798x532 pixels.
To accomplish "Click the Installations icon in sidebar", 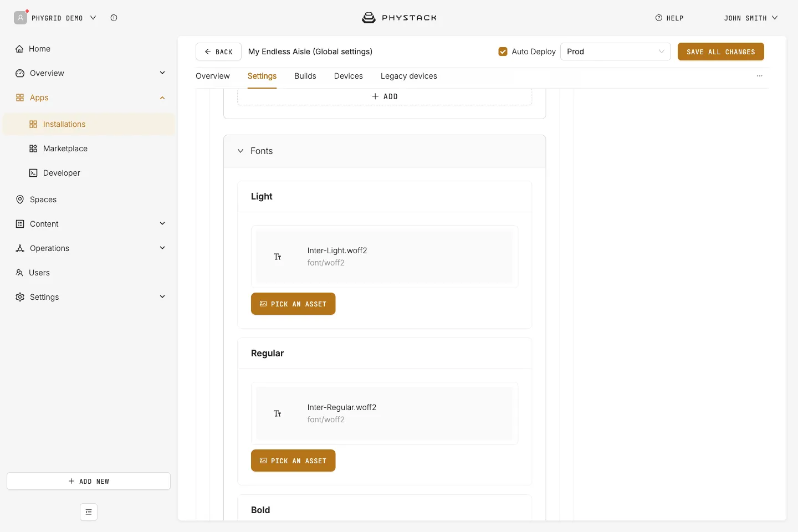I will coord(33,124).
